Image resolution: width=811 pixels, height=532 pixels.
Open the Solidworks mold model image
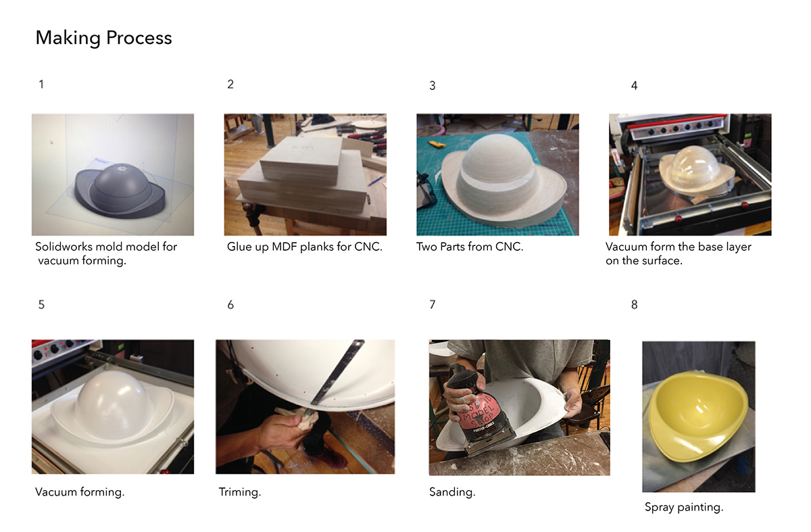tap(113, 174)
